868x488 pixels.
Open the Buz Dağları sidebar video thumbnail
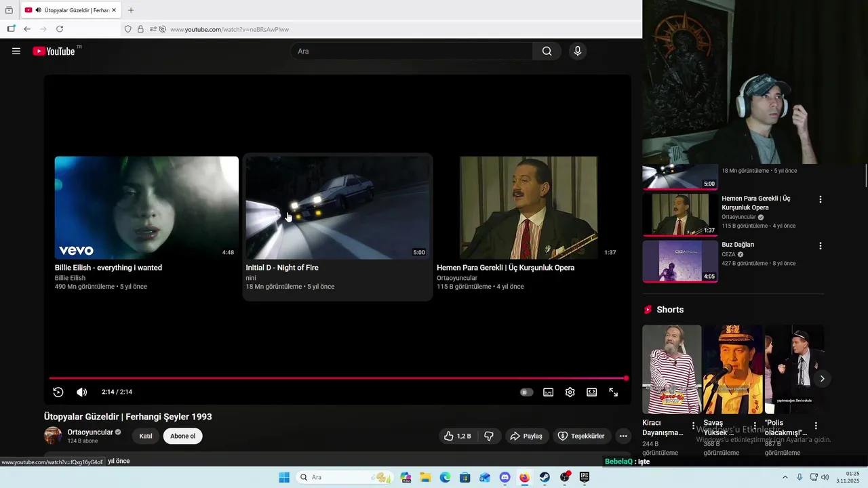[680, 261]
